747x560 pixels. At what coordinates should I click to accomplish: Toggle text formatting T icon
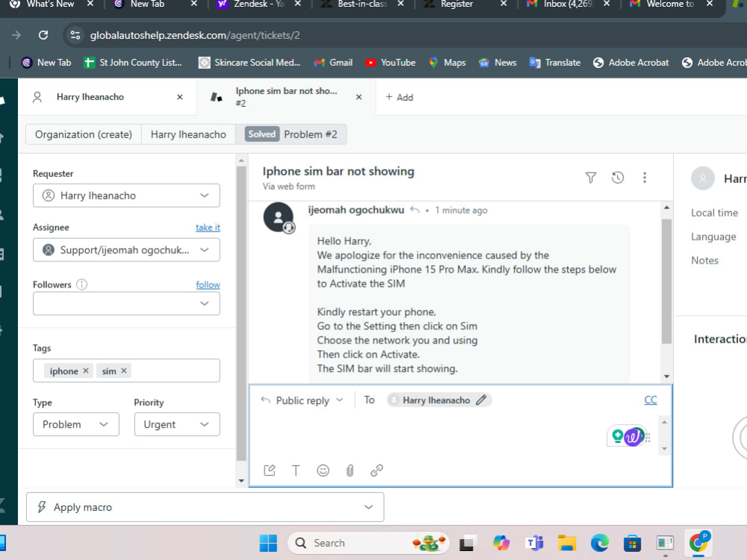pos(296,470)
